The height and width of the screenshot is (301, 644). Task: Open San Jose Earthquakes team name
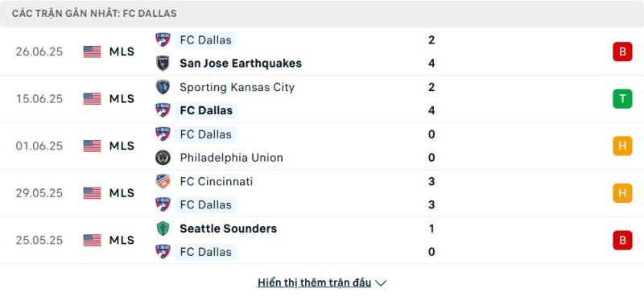click(241, 64)
